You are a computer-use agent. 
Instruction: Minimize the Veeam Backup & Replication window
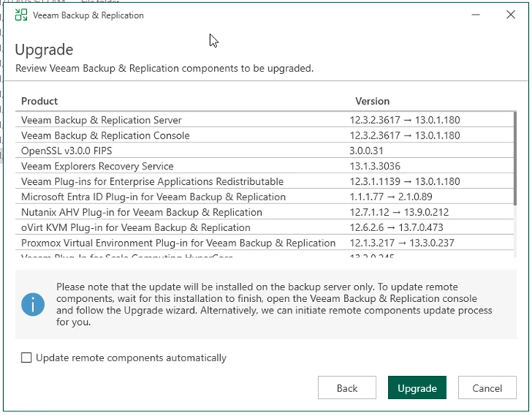(476, 15)
